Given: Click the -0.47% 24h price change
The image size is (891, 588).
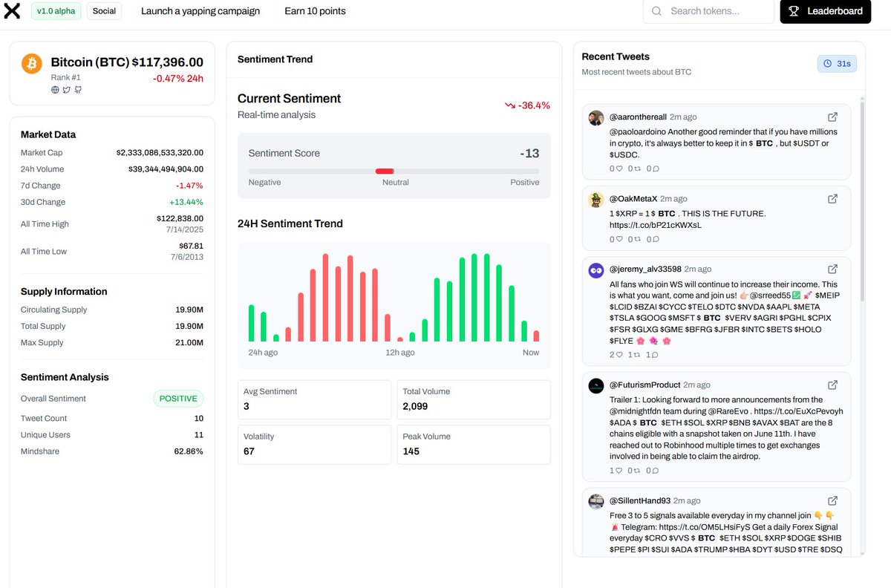Looking at the screenshot, I should pyautogui.click(x=178, y=79).
